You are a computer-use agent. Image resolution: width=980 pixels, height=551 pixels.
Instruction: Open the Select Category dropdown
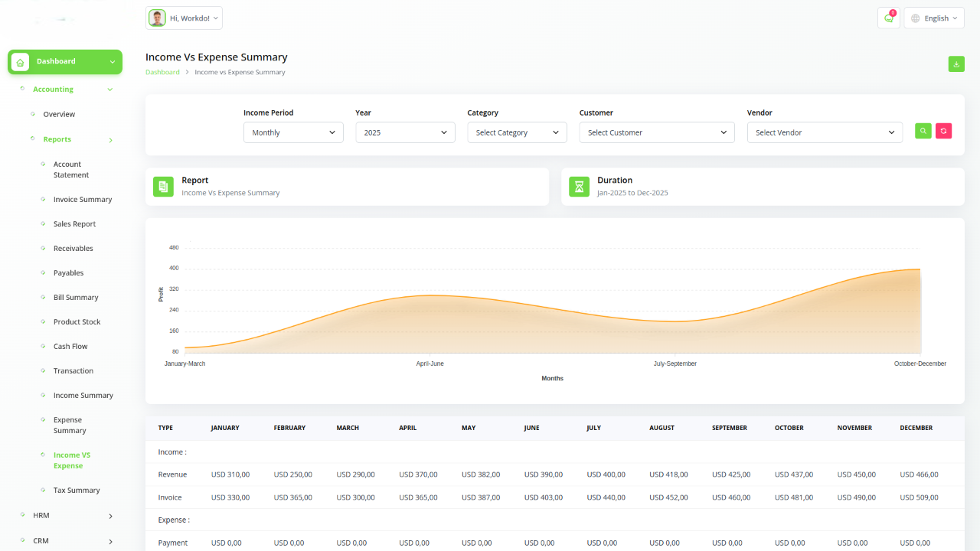tap(517, 132)
